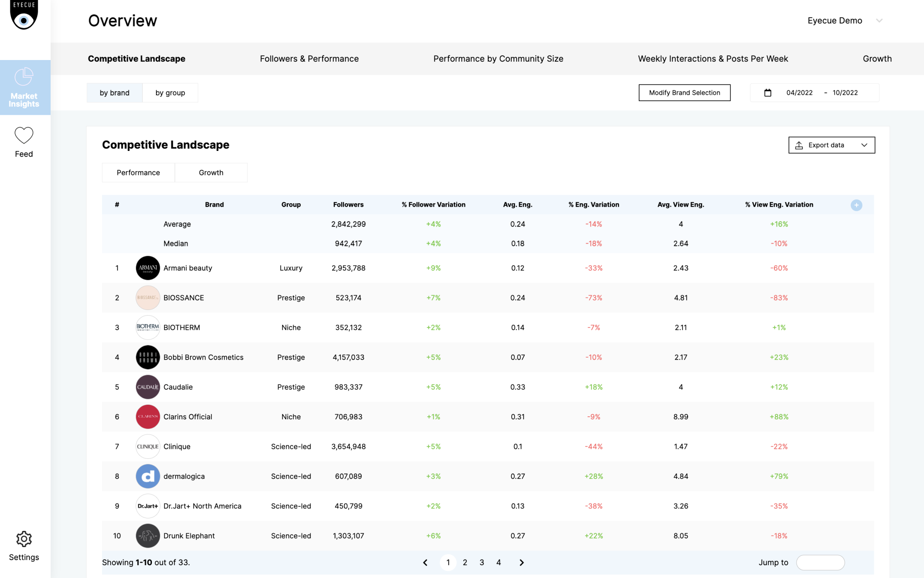Viewport: 924px width, 578px height.
Task: Go to page 4 of results
Action: pyautogui.click(x=498, y=563)
